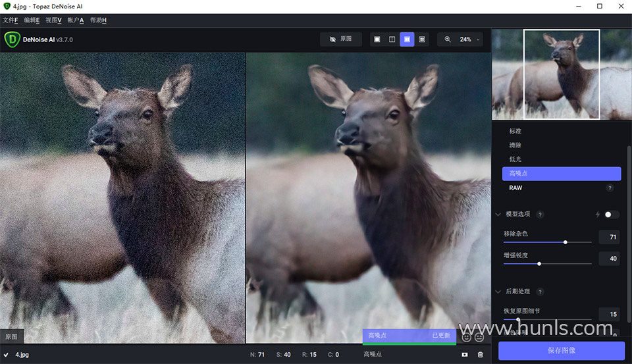Click the 移除杂色 slider handle
Viewport: 632px width, 364px height.
[565, 242]
